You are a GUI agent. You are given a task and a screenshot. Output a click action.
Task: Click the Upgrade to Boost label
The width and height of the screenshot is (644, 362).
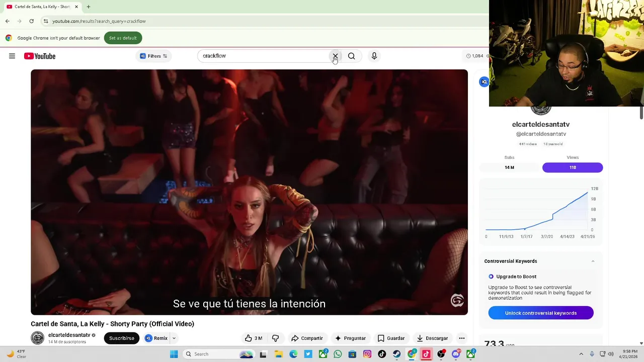coord(516,277)
